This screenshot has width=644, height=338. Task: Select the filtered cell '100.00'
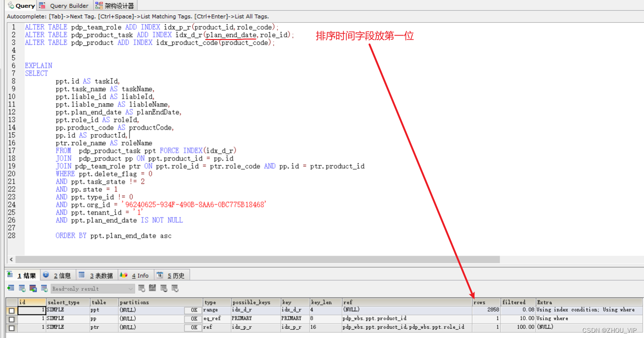(518, 328)
